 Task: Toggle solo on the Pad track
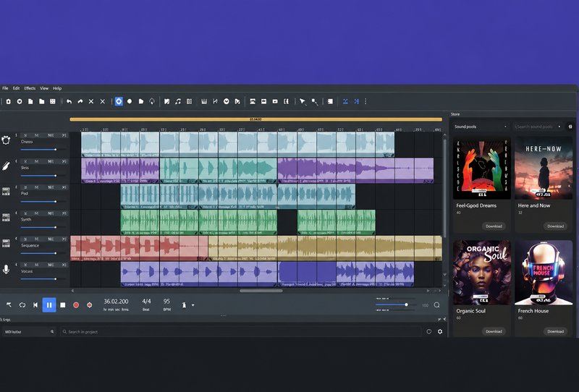[27, 187]
